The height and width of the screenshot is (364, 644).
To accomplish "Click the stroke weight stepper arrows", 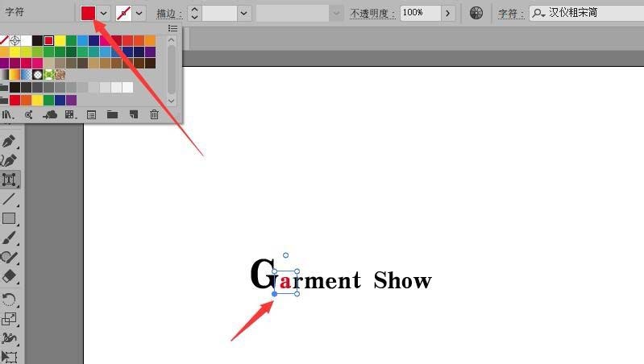I will 194,13.
